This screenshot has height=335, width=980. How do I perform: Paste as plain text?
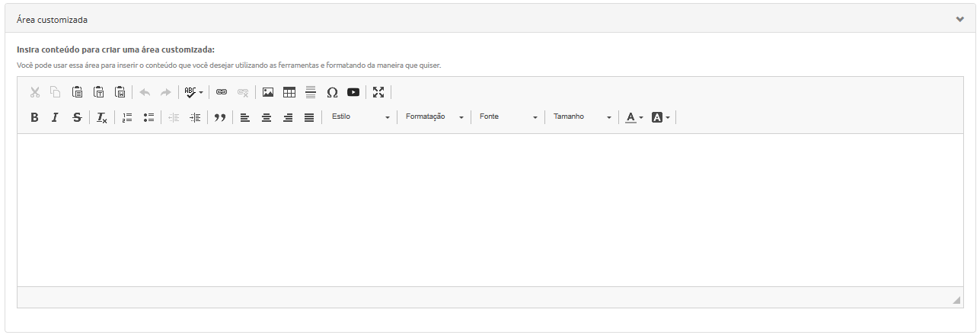(x=99, y=92)
